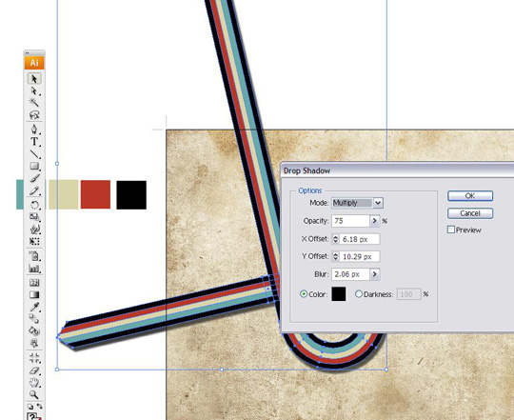Open the black shadow color swatch

(x=339, y=293)
